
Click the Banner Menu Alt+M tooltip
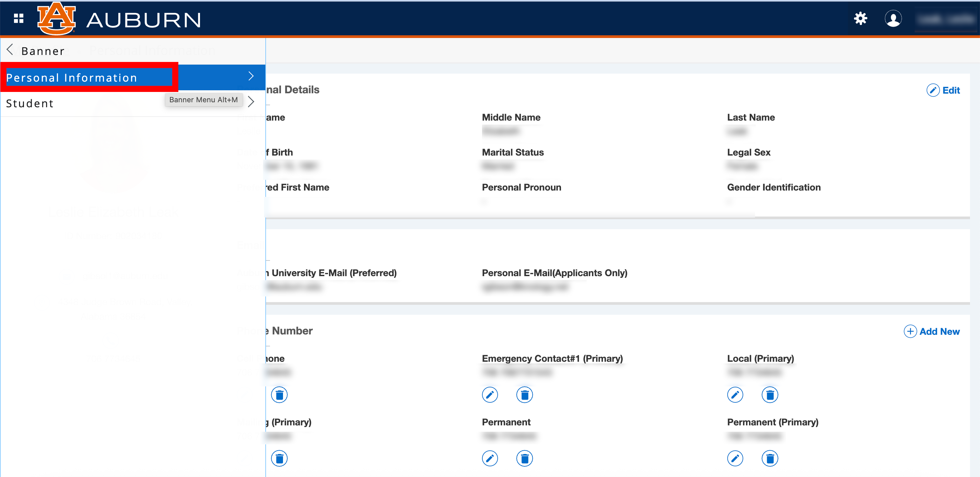click(204, 100)
